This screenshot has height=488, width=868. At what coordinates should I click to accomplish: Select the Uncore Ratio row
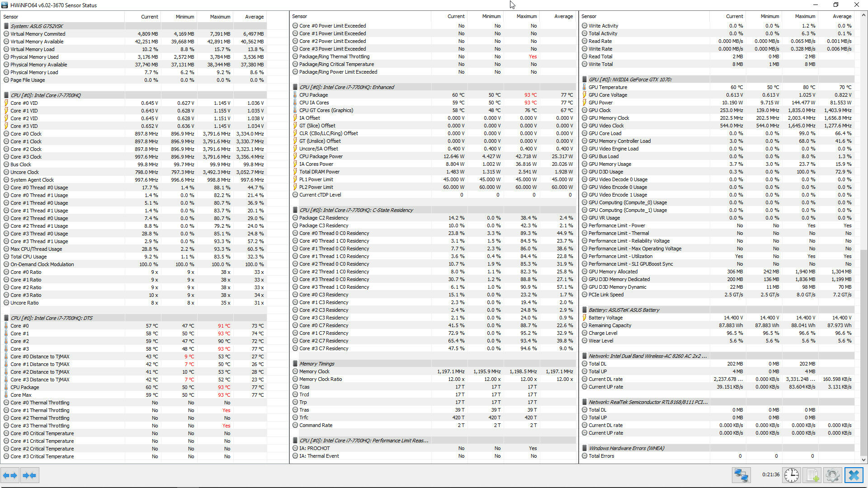(x=134, y=303)
